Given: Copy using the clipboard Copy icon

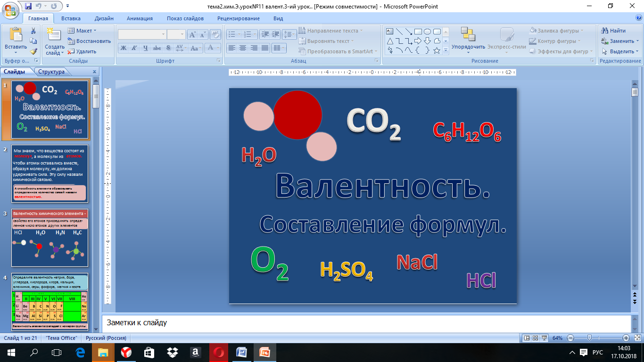Looking at the screenshot, I should [33, 41].
